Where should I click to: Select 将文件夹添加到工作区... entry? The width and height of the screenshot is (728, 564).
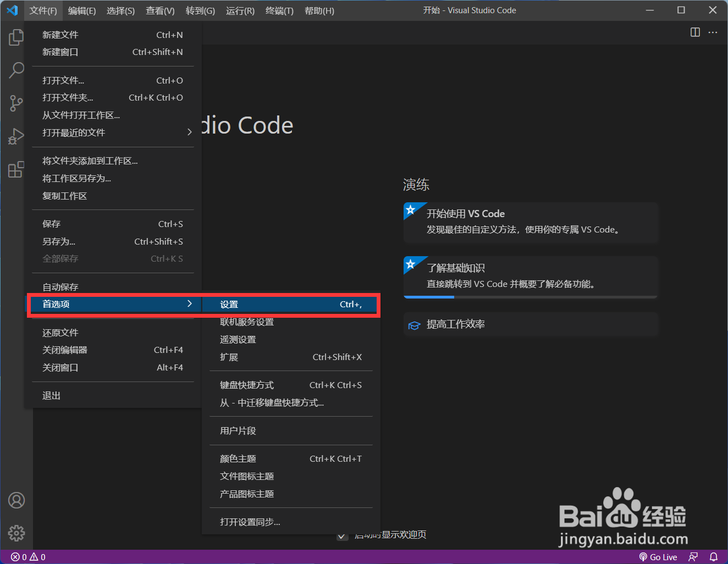[113, 161]
